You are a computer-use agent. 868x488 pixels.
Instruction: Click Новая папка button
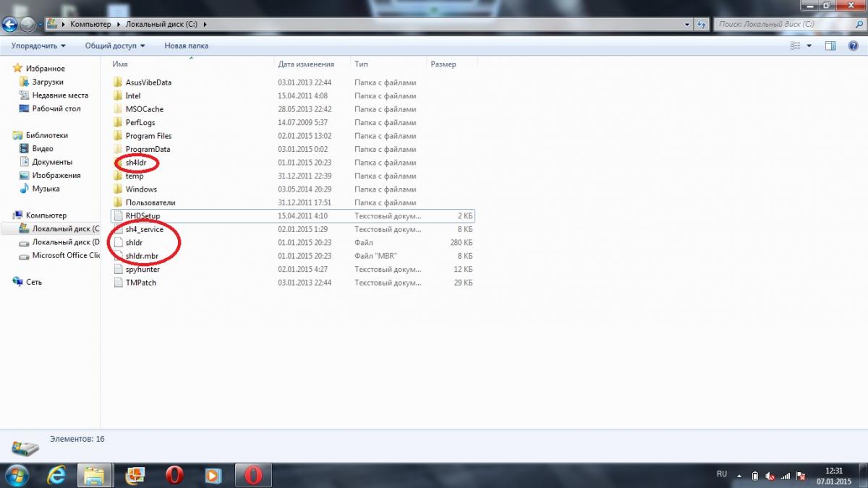click(186, 46)
